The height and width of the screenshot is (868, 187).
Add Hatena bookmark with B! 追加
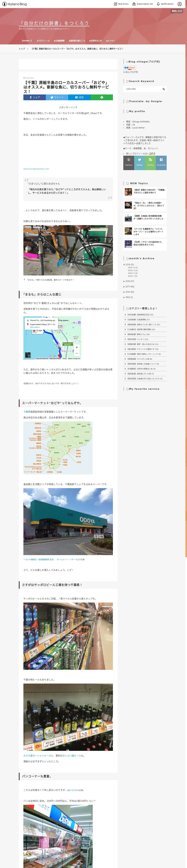point(79,97)
